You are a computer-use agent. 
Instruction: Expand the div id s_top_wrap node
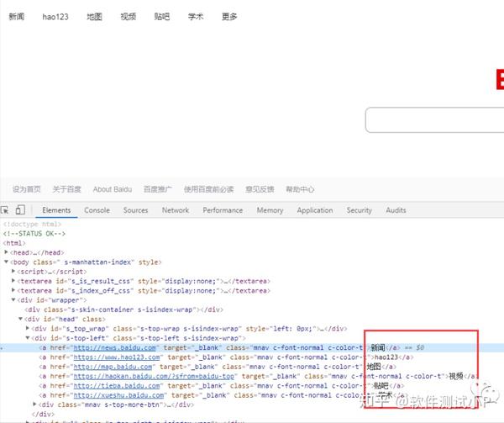28,328
